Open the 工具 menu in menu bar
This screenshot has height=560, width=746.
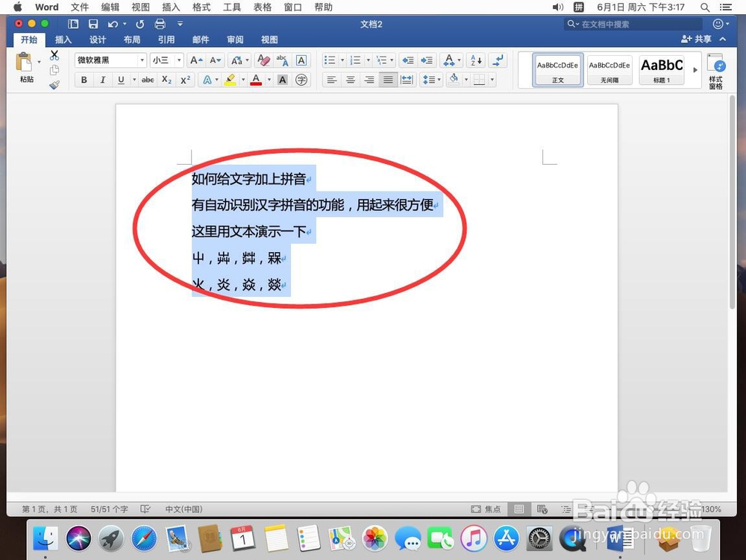pos(232,7)
